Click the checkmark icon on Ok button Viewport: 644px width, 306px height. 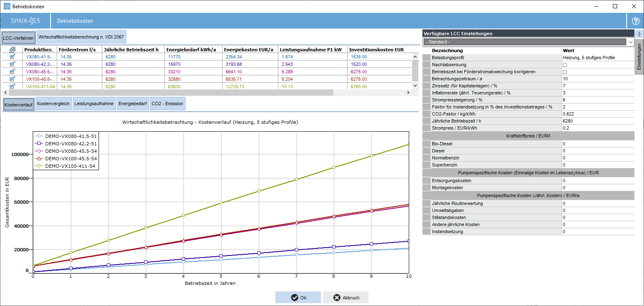294,298
